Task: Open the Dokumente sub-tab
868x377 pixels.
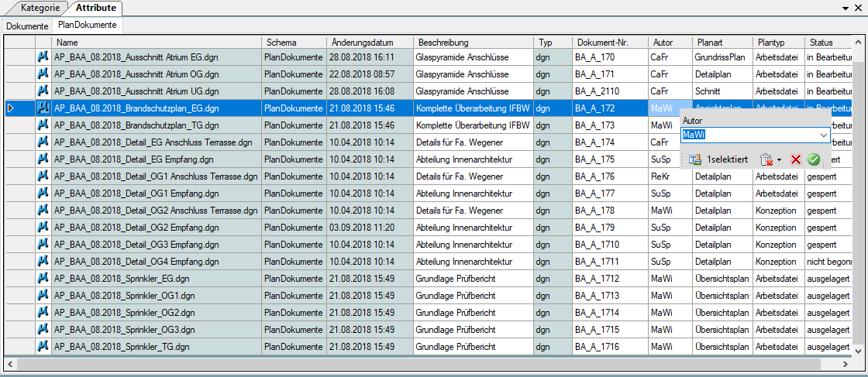Action: pos(27,26)
